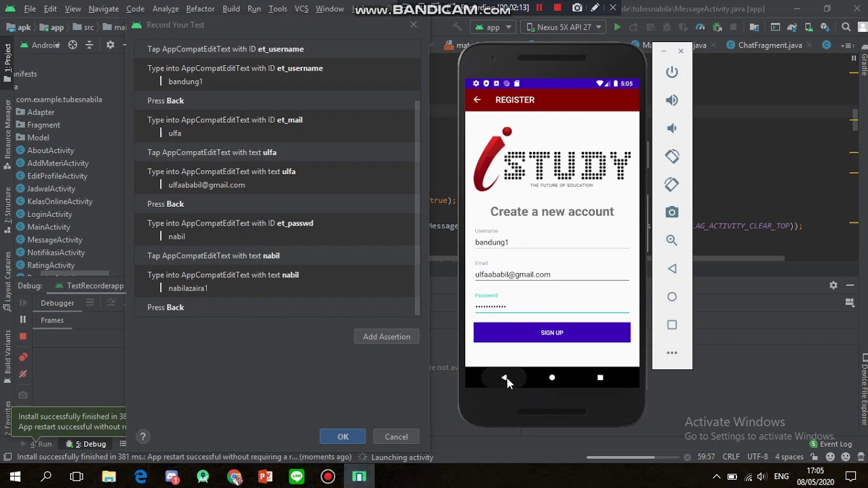Expand the Adapter folder

coord(41,112)
